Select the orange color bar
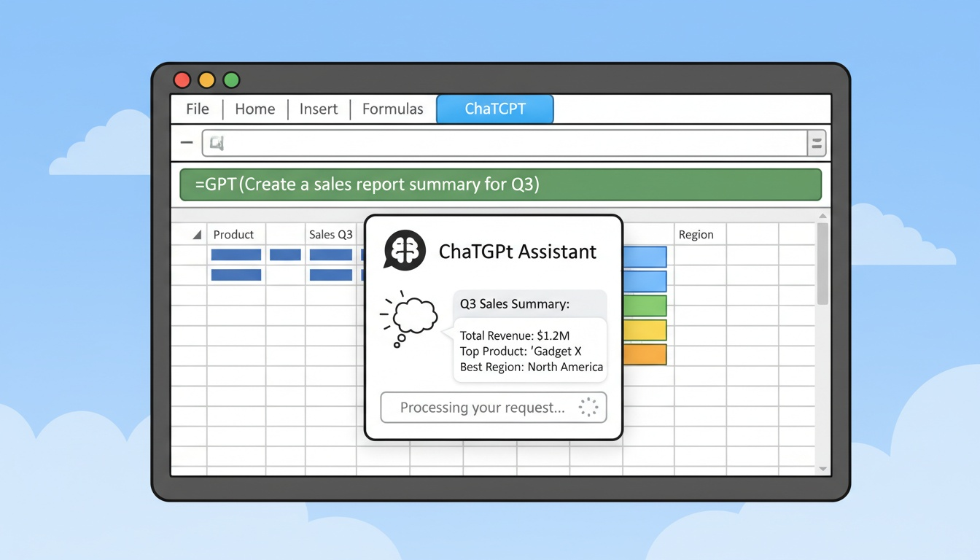 (x=645, y=354)
